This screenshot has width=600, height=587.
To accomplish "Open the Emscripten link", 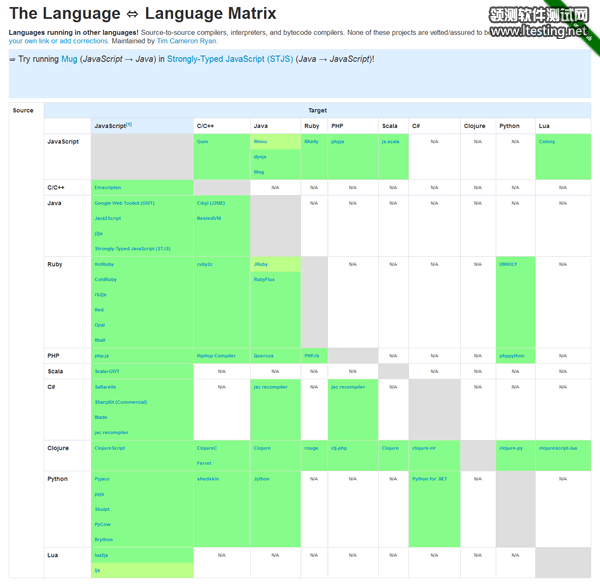I will (x=108, y=187).
